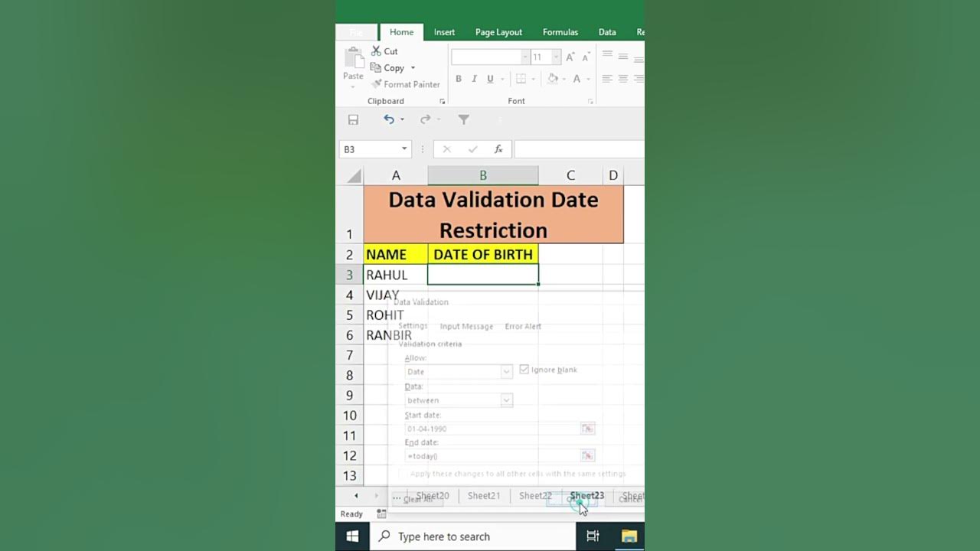Image resolution: width=980 pixels, height=551 pixels.
Task: Open Allow dropdown showing Date
Action: pos(506,372)
